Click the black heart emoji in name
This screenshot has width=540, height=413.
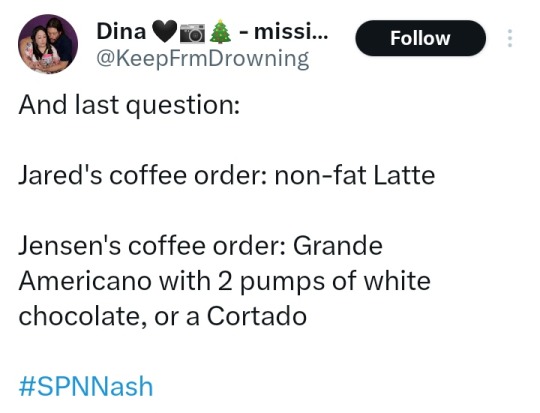[x=164, y=31]
